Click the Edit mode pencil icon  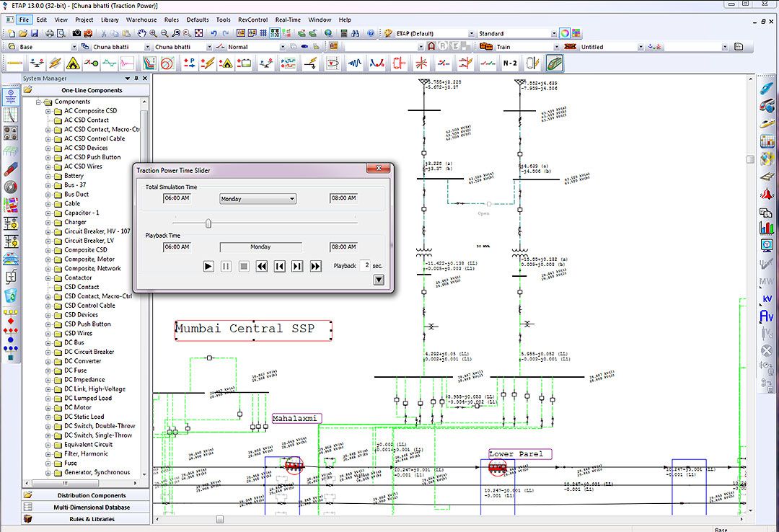click(x=14, y=63)
